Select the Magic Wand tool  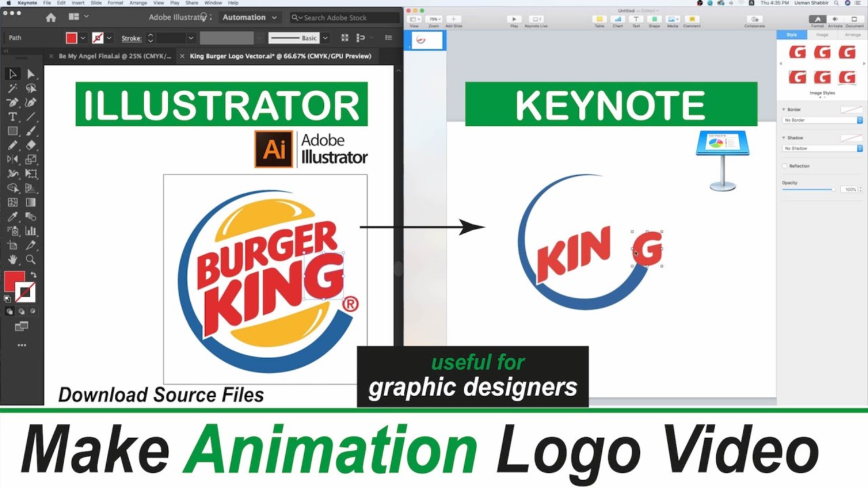pos(12,88)
